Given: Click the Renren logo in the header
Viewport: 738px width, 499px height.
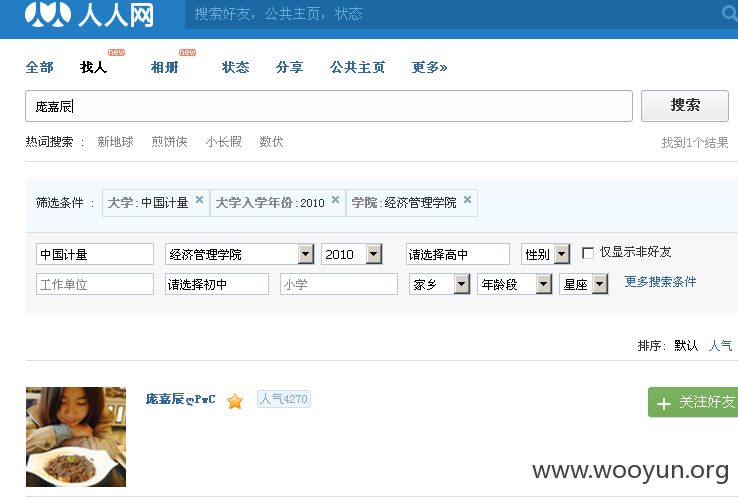Looking at the screenshot, I should tap(89, 14).
